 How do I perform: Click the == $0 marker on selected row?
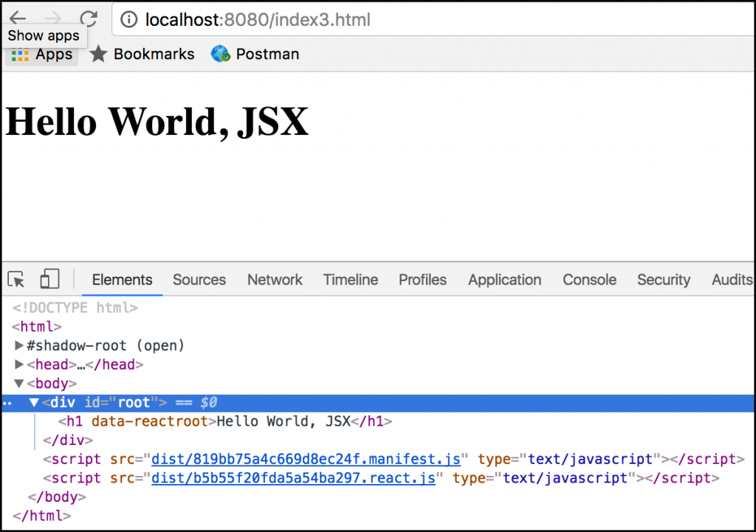196,402
